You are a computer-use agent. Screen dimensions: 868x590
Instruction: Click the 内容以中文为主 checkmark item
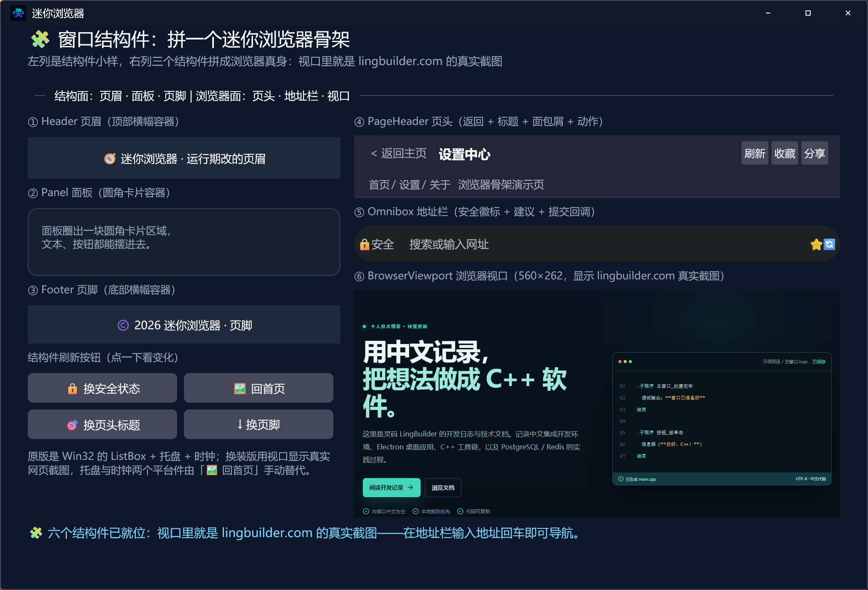(x=384, y=511)
